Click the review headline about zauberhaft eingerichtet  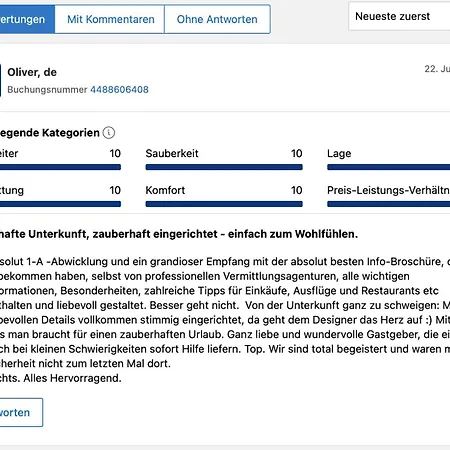[x=179, y=234]
